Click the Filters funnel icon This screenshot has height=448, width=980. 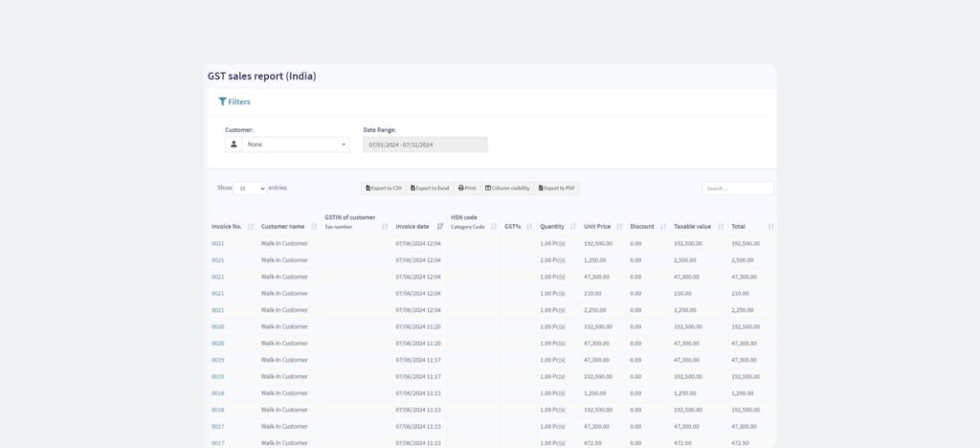[x=222, y=101]
